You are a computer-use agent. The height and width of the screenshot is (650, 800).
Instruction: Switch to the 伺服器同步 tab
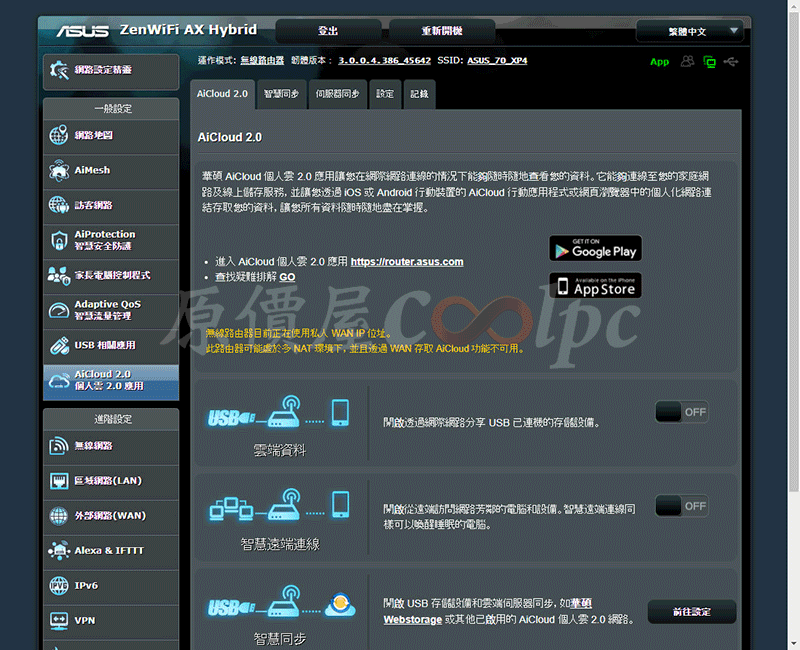(x=338, y=94)
